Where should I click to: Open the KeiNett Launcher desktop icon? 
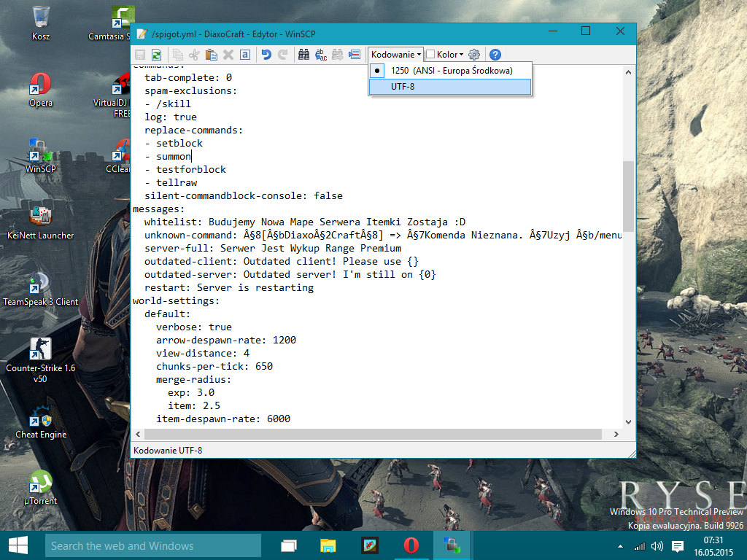41,222
